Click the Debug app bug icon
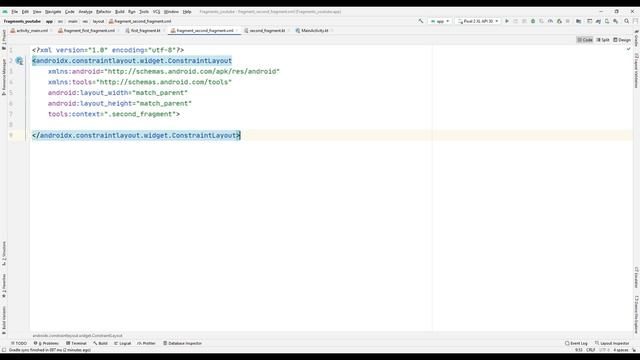Viewport: 640px width, 360px height. point(533,21)
